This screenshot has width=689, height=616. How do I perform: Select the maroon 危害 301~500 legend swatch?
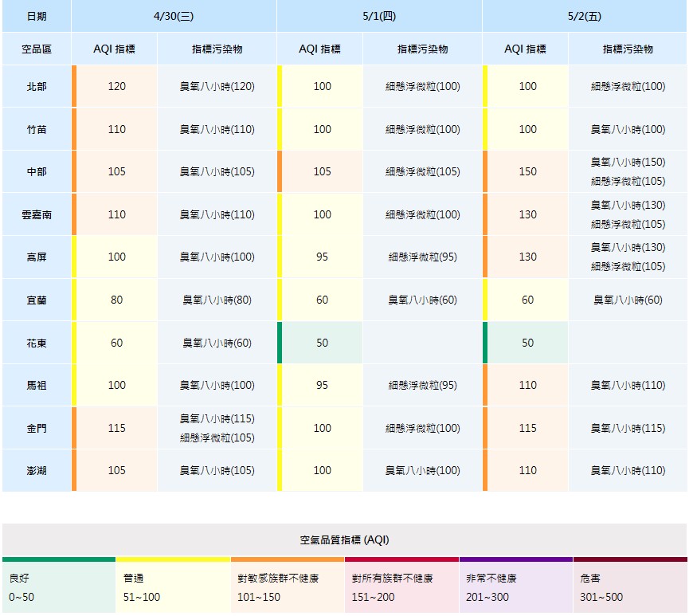click(630, 587)
